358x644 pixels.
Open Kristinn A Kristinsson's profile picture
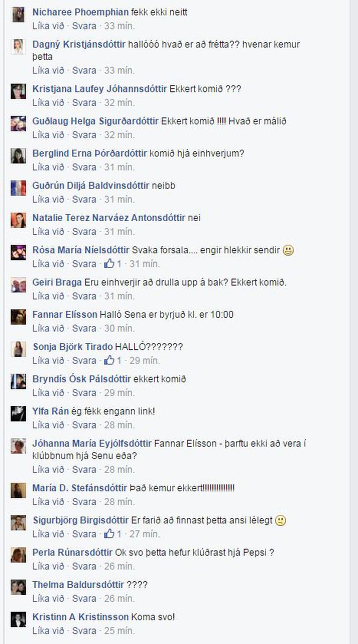pos(19,619)
